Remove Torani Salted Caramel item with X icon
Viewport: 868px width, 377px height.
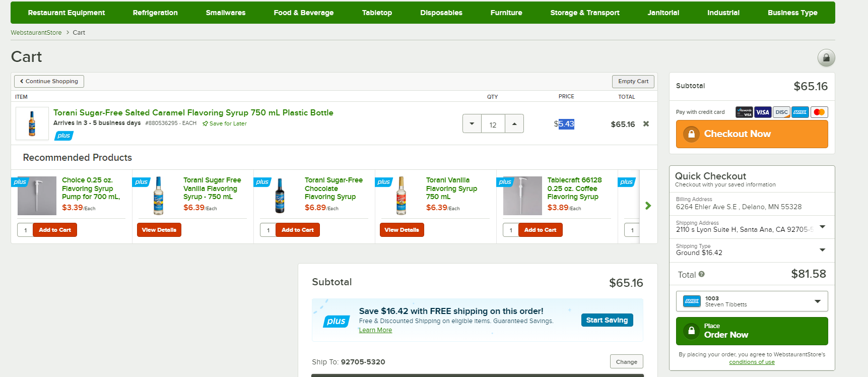tap(646, 124)
